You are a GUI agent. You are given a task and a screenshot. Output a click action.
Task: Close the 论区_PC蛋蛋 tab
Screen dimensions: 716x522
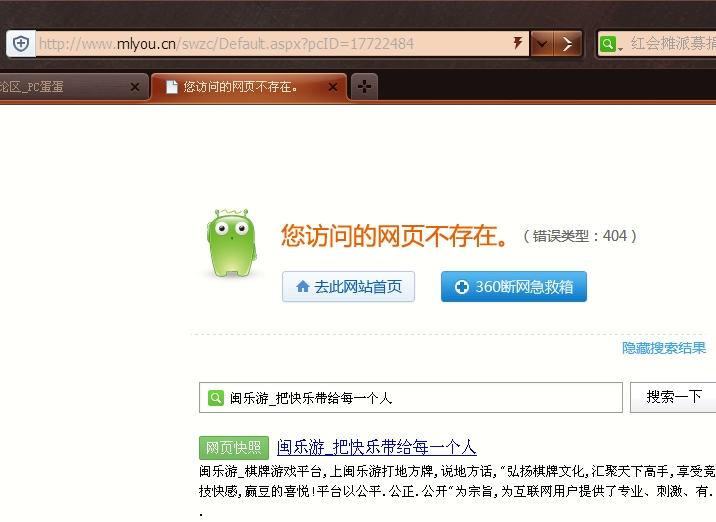click(x=135, y=87)
